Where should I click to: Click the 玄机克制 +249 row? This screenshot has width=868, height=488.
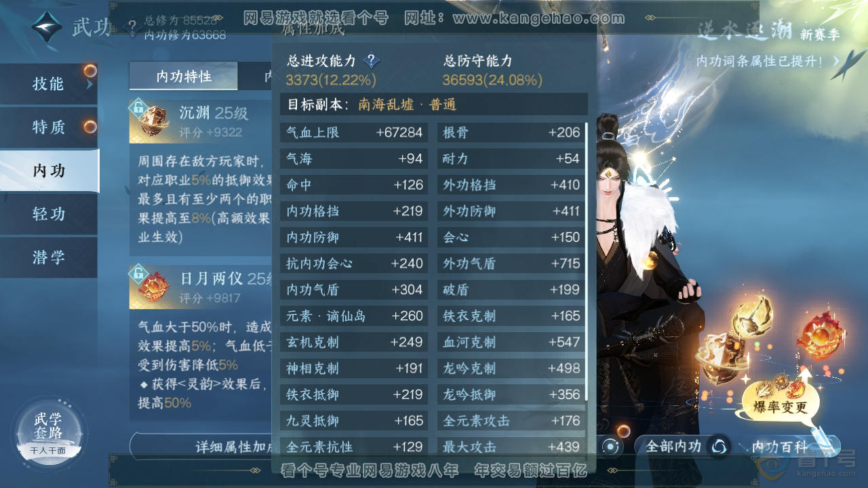(x=354, y=342)
